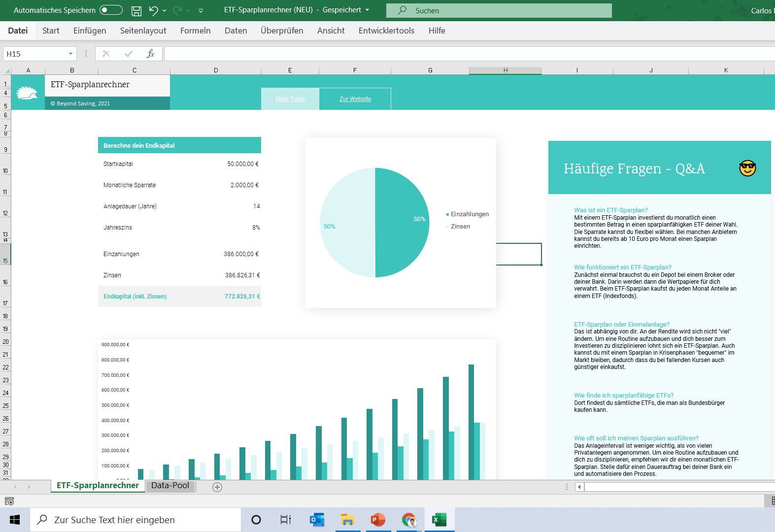Screen dimensions: 775x532
Task: Toggle the Automatisches Speichern switch
Action: pos(111,10)
